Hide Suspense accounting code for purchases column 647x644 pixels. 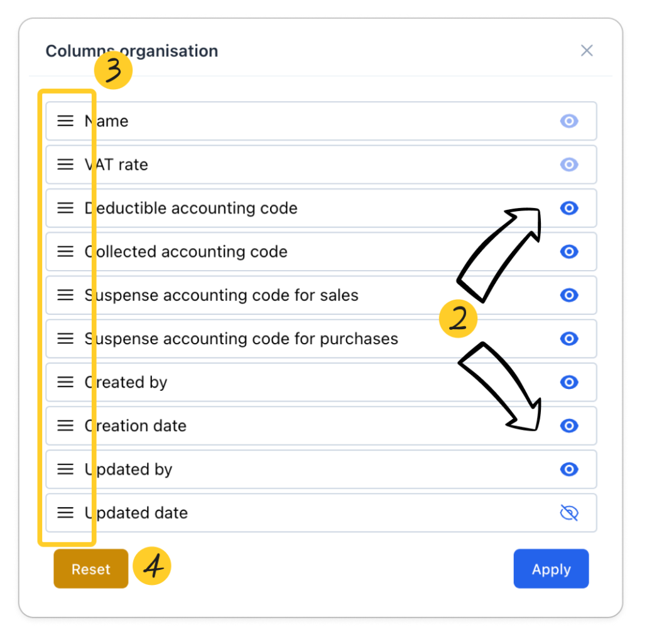click(569, 339)
